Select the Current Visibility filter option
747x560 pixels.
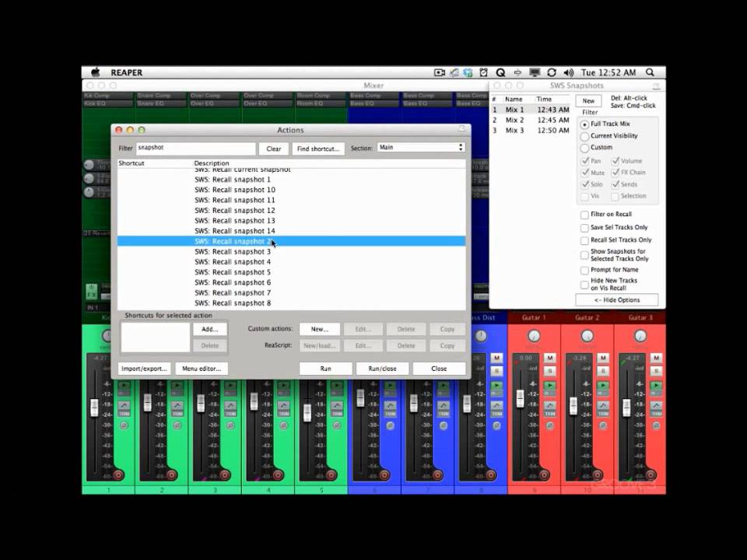pos(584,136)
